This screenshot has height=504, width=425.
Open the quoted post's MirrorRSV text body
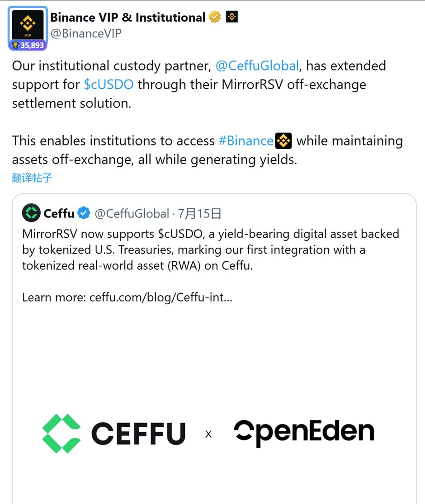click(210, 250)
